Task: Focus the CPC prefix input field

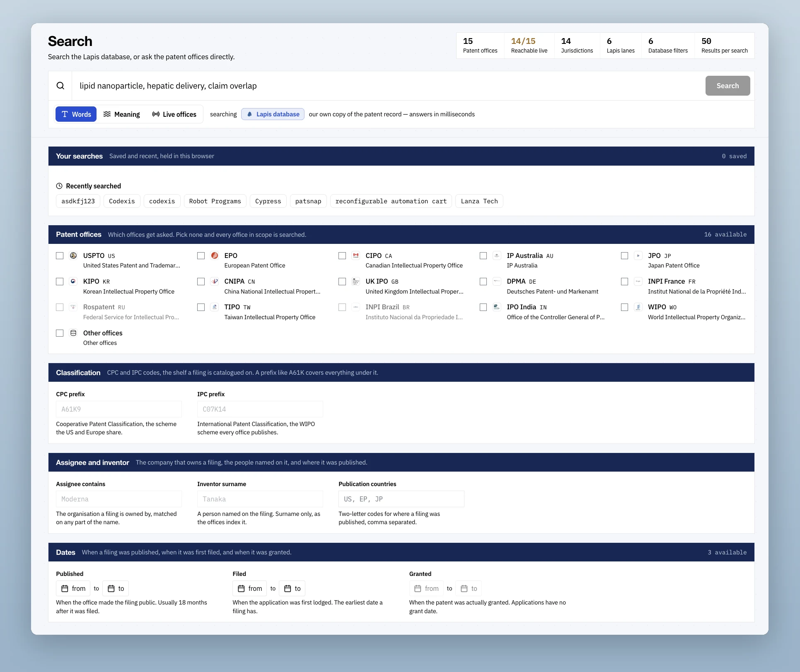Action: click(119, 409)
